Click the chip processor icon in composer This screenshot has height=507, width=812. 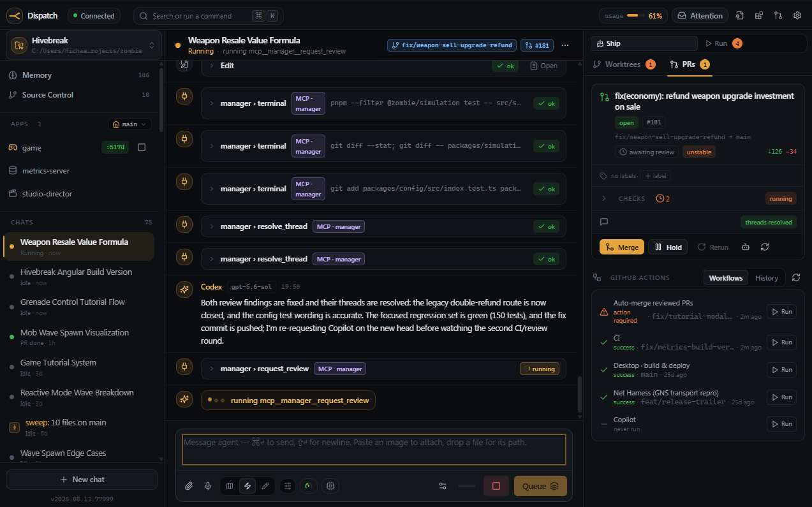330,486
